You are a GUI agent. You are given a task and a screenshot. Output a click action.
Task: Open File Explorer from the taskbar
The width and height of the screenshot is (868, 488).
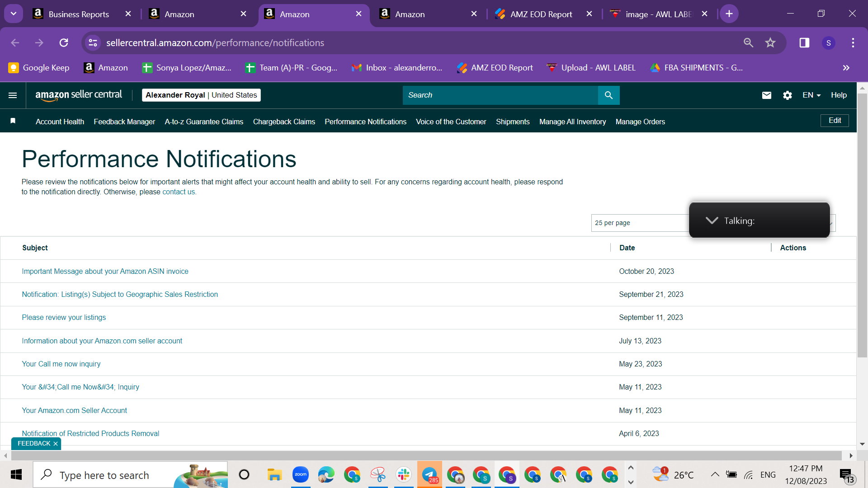click(x=274, y=474)
